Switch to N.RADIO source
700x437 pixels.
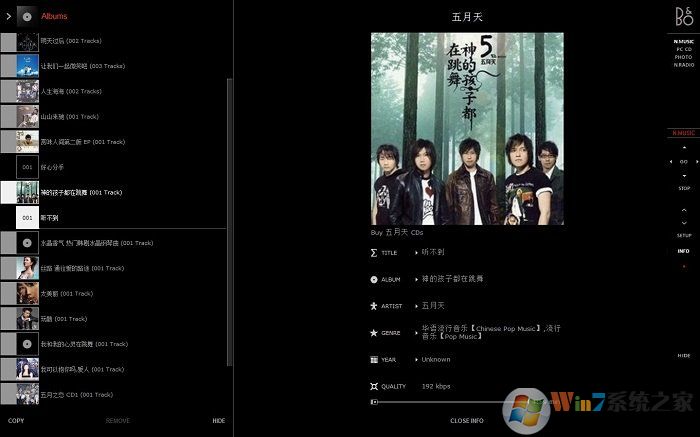[684, 65]
